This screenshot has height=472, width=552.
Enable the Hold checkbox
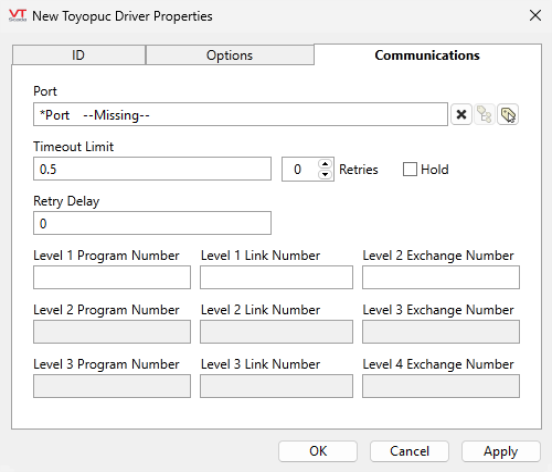coord(410,169)
